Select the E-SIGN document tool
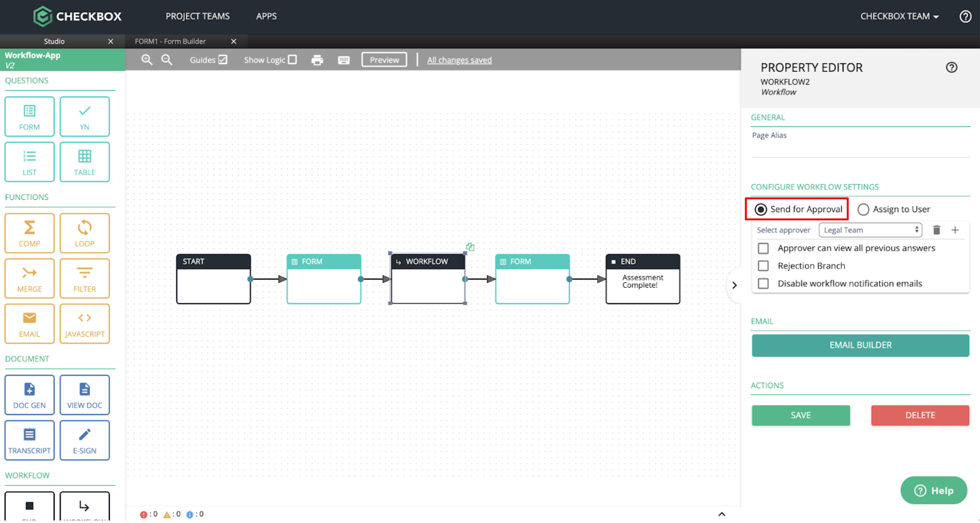This screenshot has height=523, width=980. [x=85, y=440]
